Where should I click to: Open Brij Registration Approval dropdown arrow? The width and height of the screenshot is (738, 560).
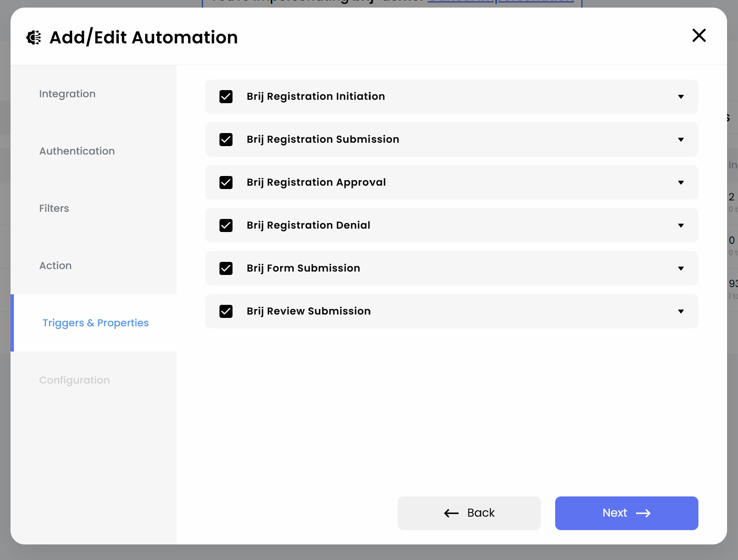681,183
